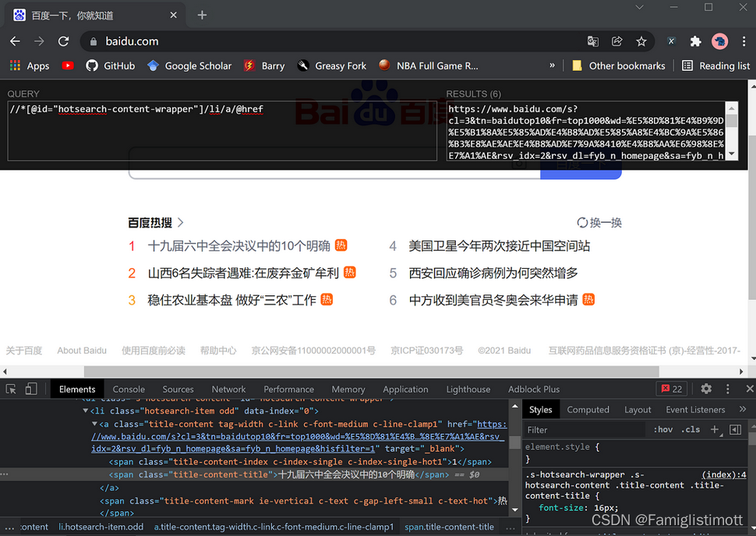This screenshot has height=536, width=756.
Task: Open DevTools settings via the gear icon
Action: [x=706, y=388]
